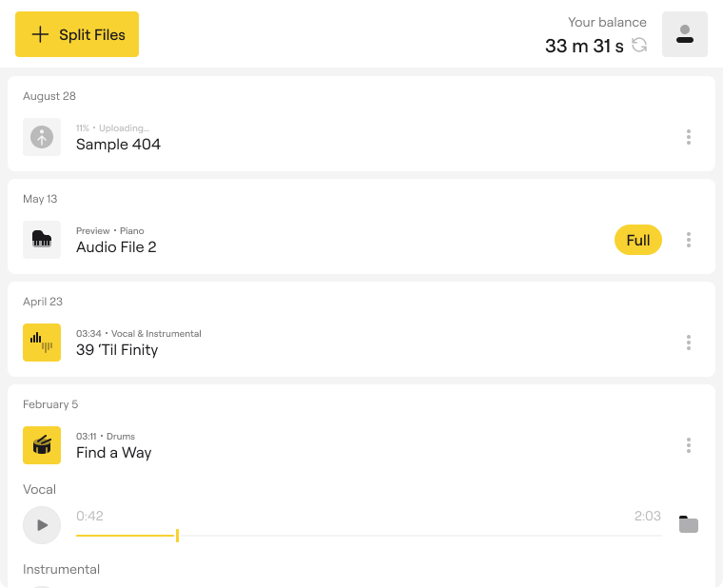Open options menu for Audio File 2
723x588 pixels.
coord(688,240)
